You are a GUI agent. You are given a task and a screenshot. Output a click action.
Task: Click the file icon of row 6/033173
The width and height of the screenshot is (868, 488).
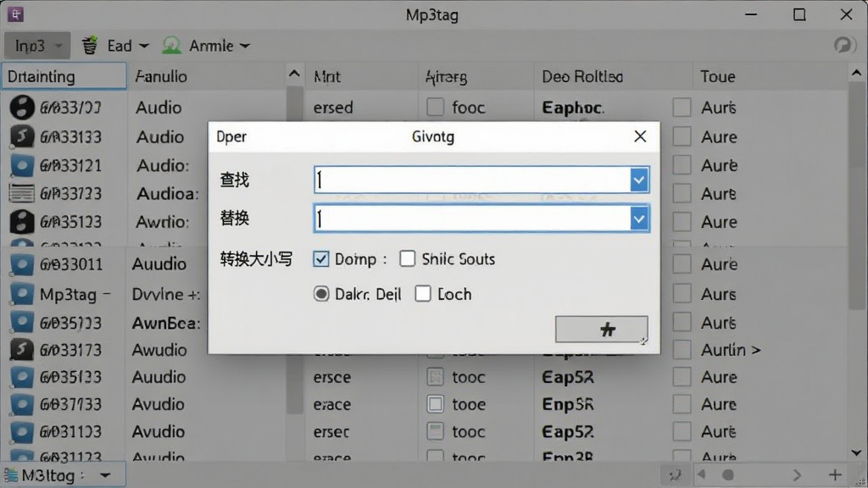coord(21,350)
